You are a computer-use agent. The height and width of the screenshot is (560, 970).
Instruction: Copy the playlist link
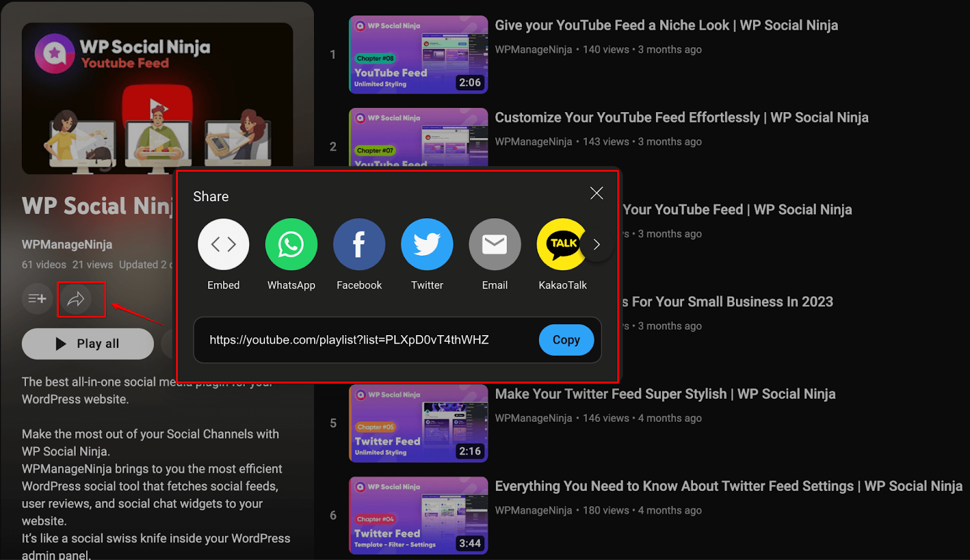click(566, 340)
